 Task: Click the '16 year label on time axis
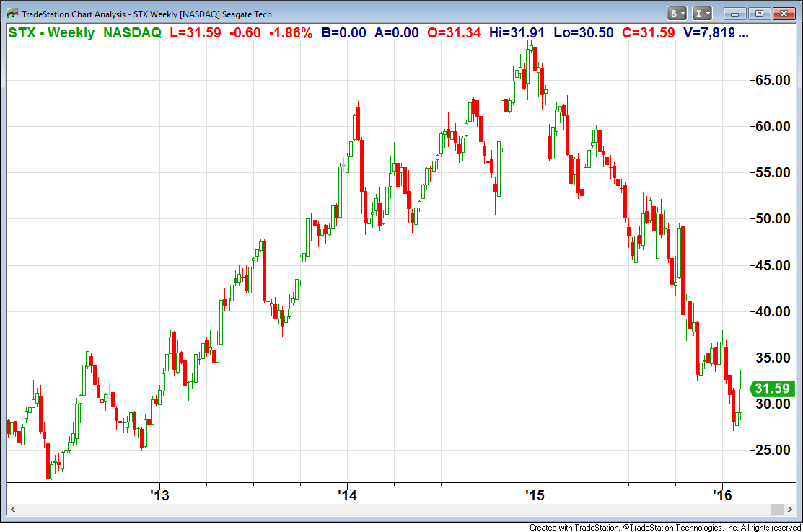coord(723,495)
